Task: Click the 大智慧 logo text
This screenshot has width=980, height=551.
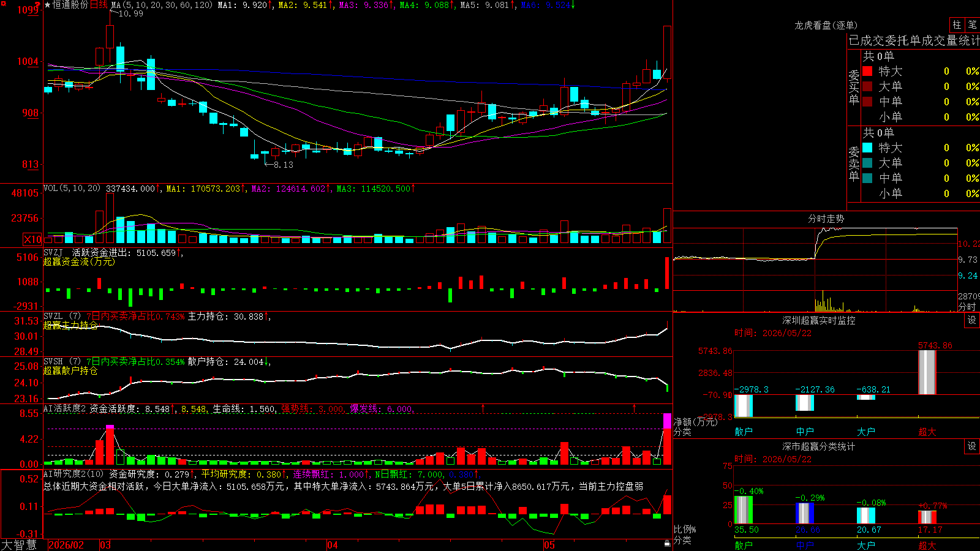Action: pyautogui.click(x=19, y=544)
